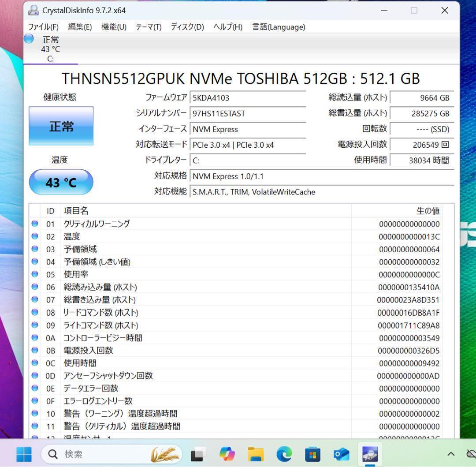
Task: Open the 言語(Language) menu
Action: click(x=278, y=27)
